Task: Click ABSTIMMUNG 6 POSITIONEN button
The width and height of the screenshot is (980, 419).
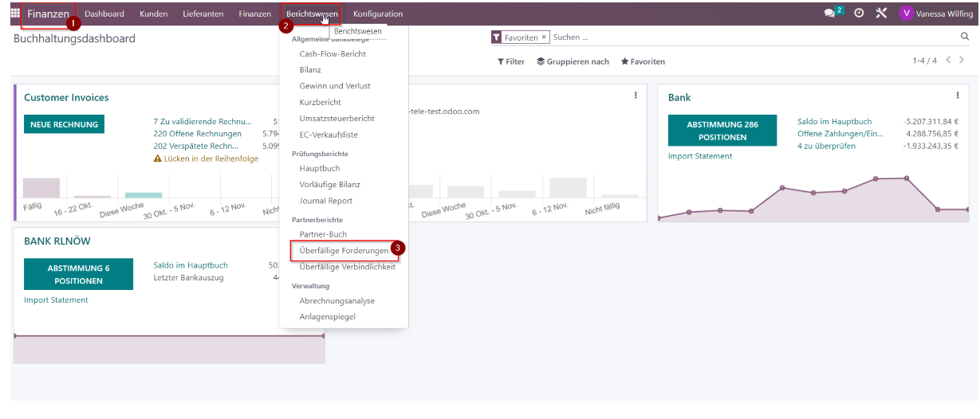Action: click(x=78, y=274)
